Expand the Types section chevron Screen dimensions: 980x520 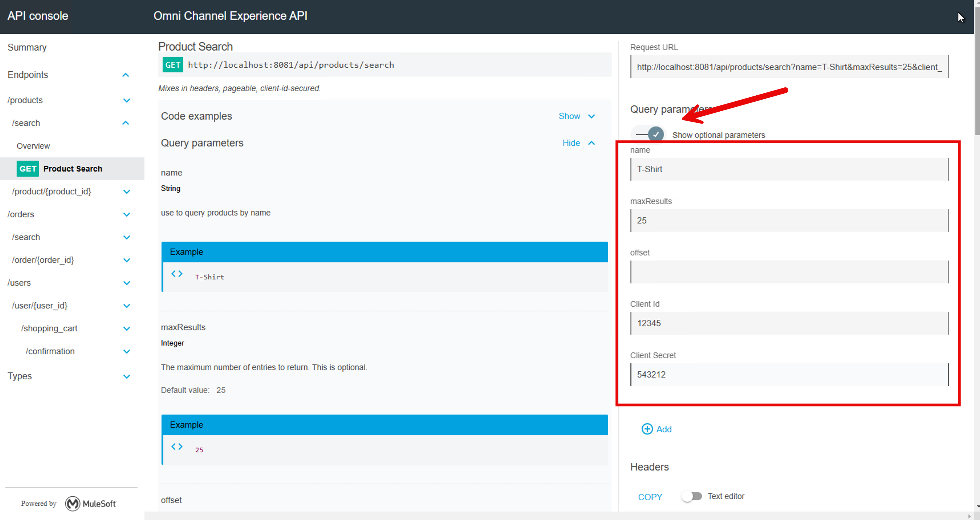tap(127, 376)
